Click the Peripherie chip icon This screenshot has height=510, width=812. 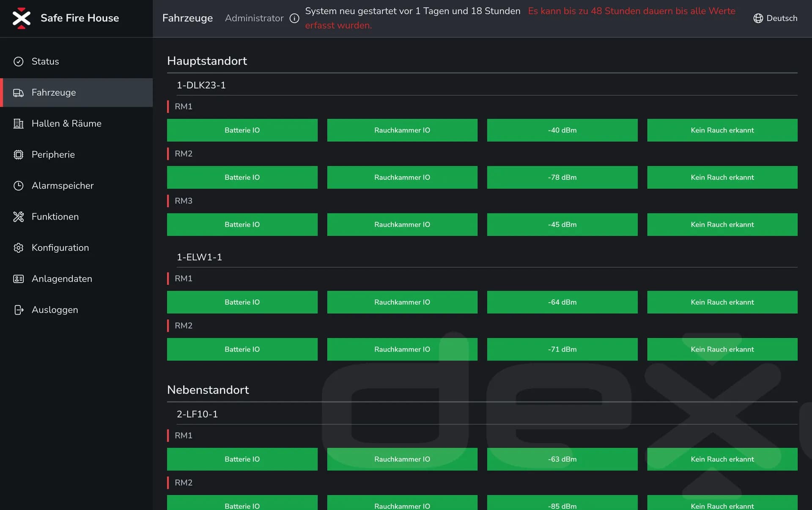(x=18, y=154)
